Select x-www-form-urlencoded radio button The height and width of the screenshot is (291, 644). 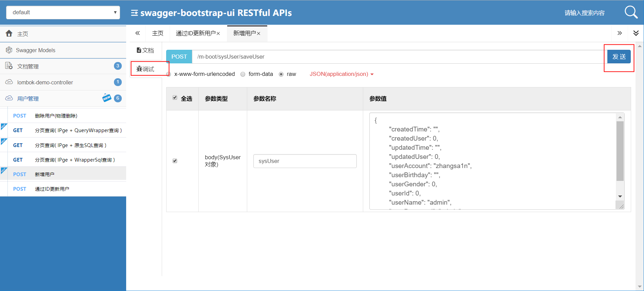coord(169,74)
